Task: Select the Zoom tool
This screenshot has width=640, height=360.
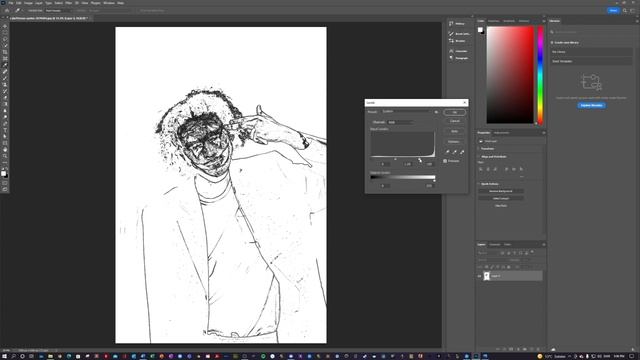Action: [x=5, y=156]
